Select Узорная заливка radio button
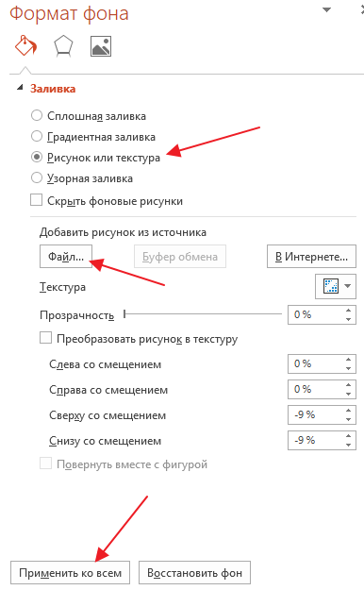Viewport: 364px width, 590px height. pyautogui.click(x=37, y=177)
